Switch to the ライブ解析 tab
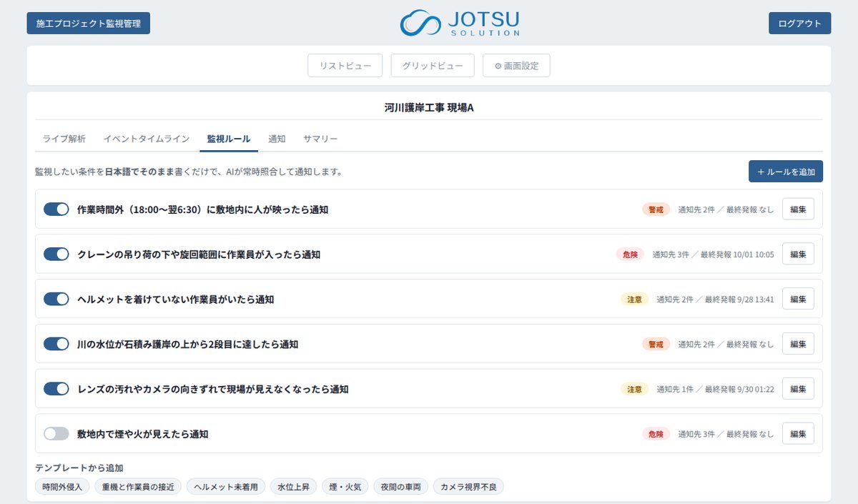 64,139
